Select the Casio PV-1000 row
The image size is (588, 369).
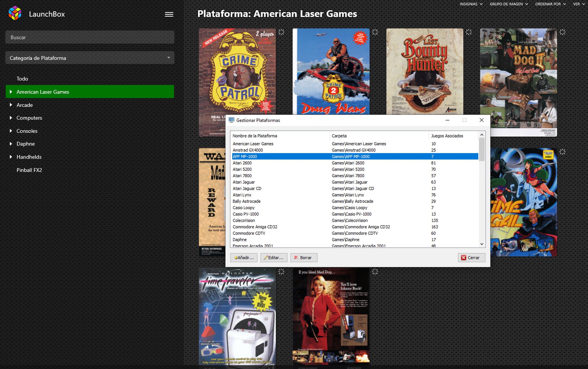coord(355,214)
